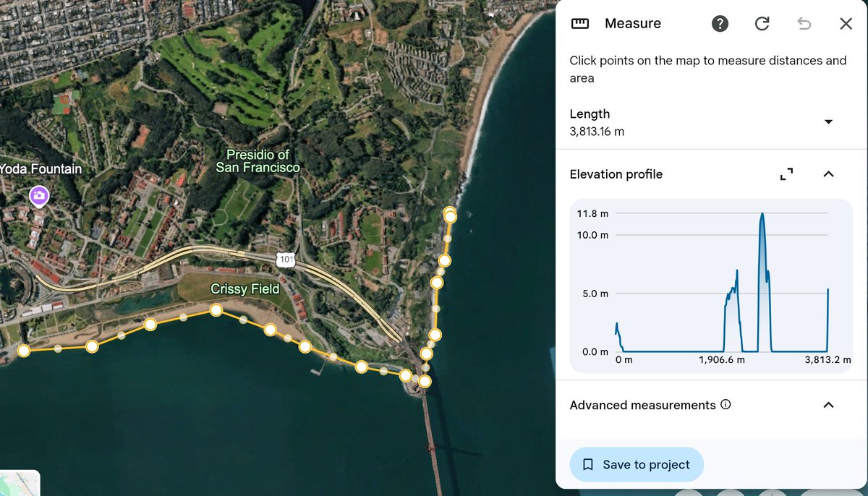Open the Yoda Fountain photo marker

pyautogui.click(x=38, y=197)
